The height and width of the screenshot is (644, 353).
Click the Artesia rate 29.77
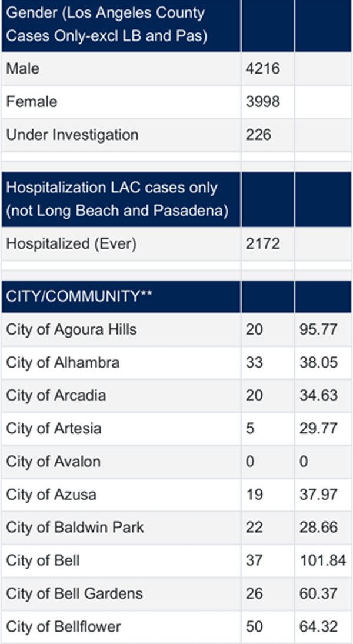318,428
